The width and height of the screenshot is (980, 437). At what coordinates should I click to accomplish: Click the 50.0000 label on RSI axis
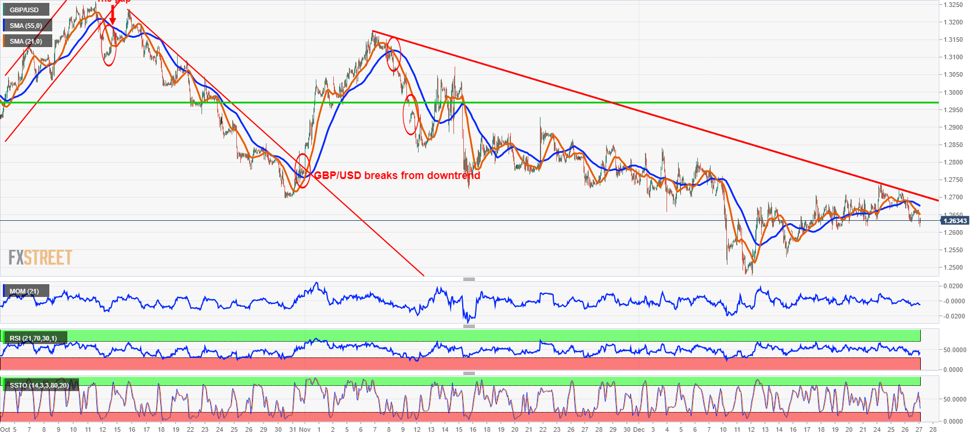(954, 350)
